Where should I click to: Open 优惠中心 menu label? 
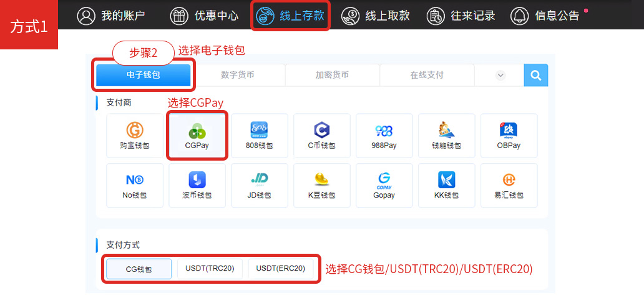tap(217, 16)
